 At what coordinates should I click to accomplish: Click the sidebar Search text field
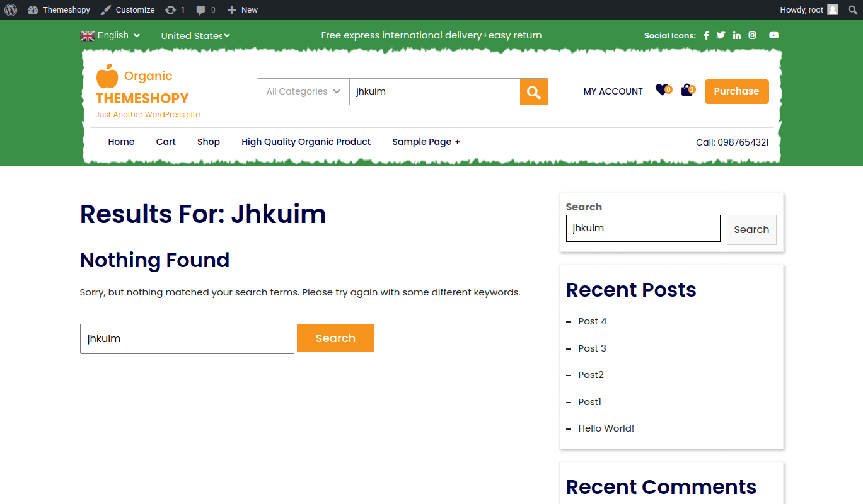click(x=642, y=228)
